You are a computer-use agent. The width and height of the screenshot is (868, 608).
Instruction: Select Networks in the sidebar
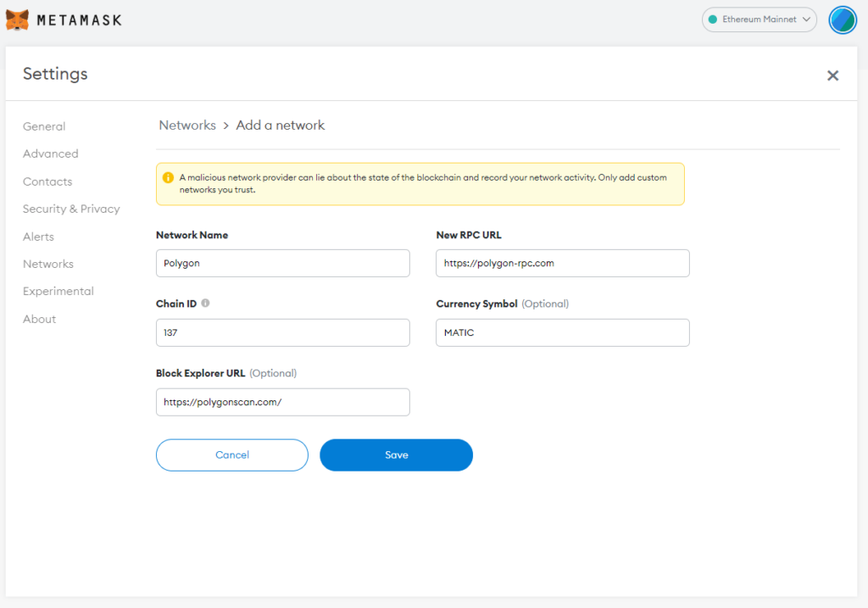48,264
